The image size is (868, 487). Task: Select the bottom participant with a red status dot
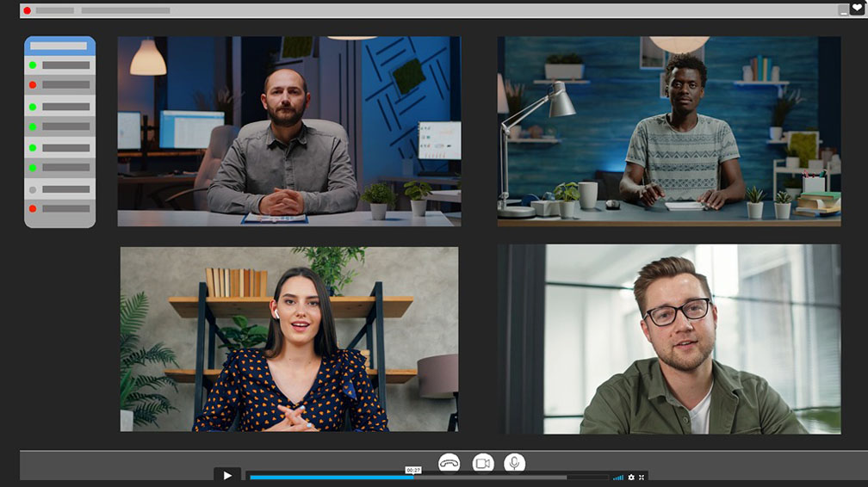[x=59, y=209]
